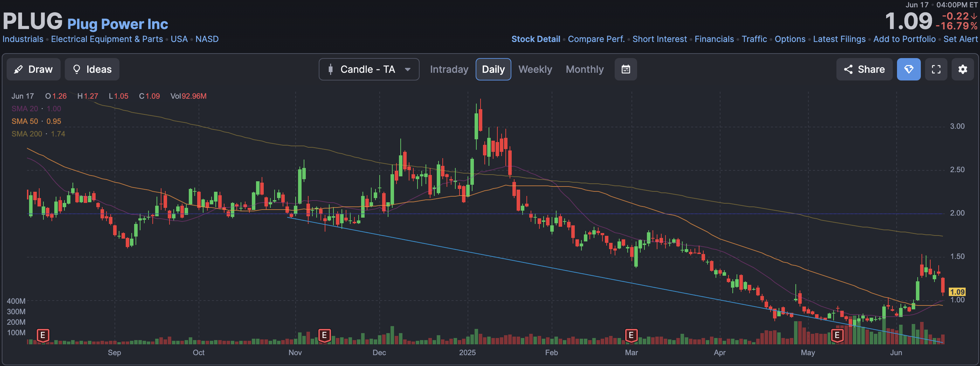Image resolution: width=980 pixels, height=366 pixels.
Task: Click Add to Portfolio
Action: pos(904,39)
